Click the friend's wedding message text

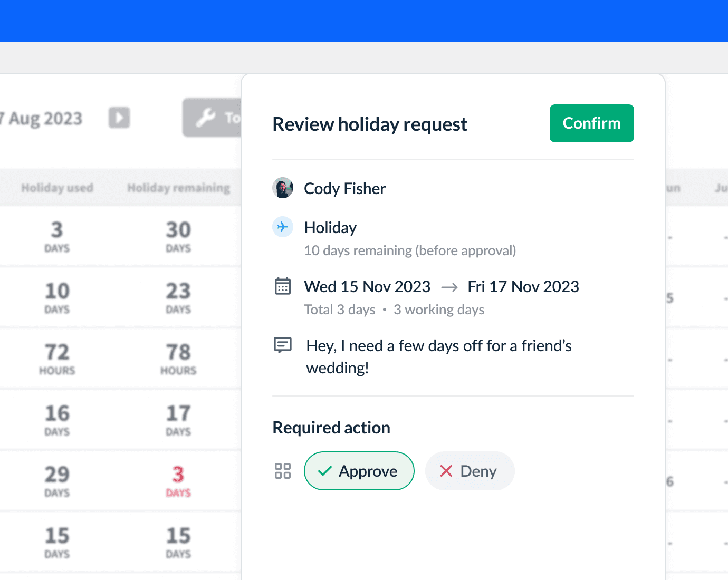[438, 356]
